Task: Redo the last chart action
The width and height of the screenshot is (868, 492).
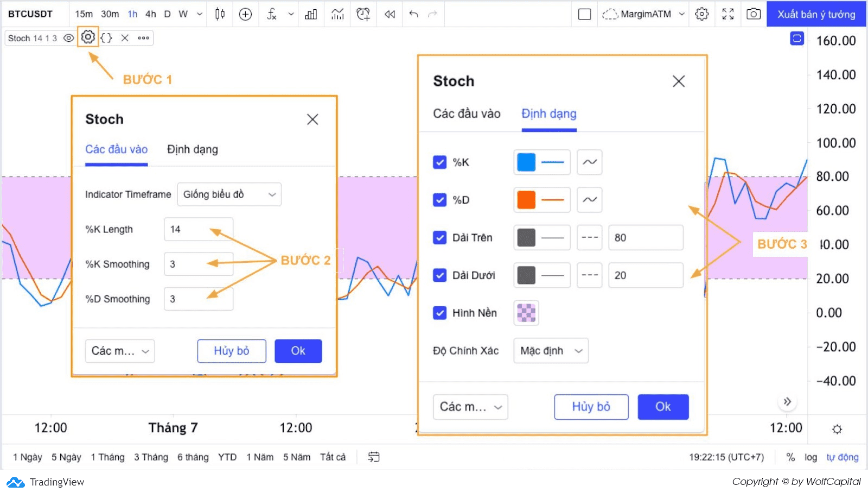Action: click(x=432, y=14)
